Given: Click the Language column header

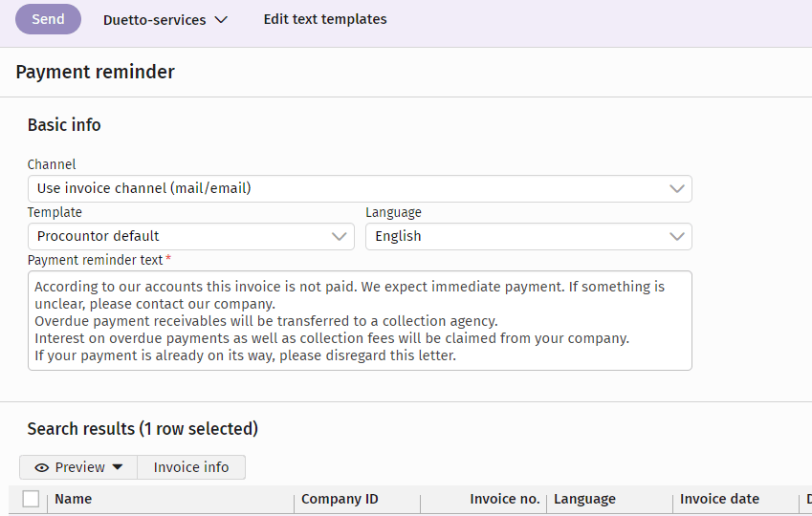Looking at the screenshot, I should [x=584, y=499].
